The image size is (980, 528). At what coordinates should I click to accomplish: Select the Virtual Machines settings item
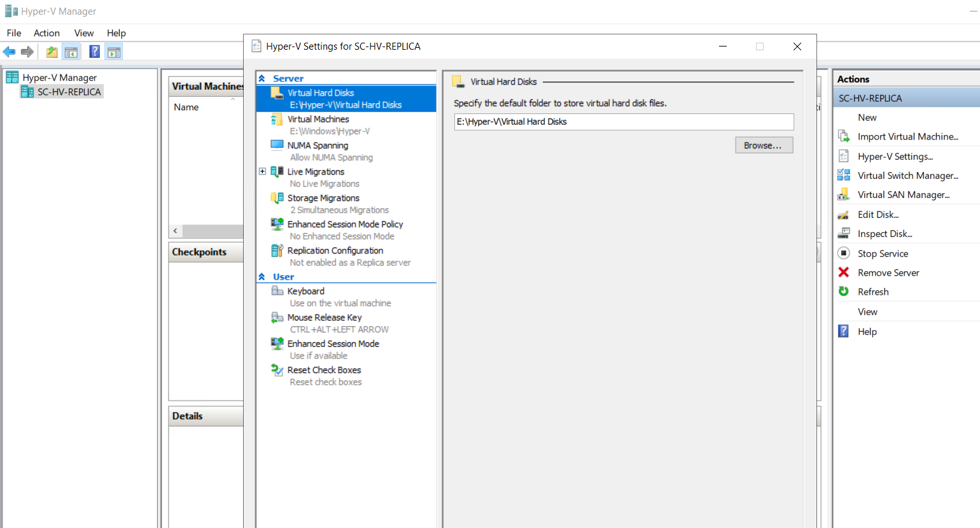coord(346,125)
